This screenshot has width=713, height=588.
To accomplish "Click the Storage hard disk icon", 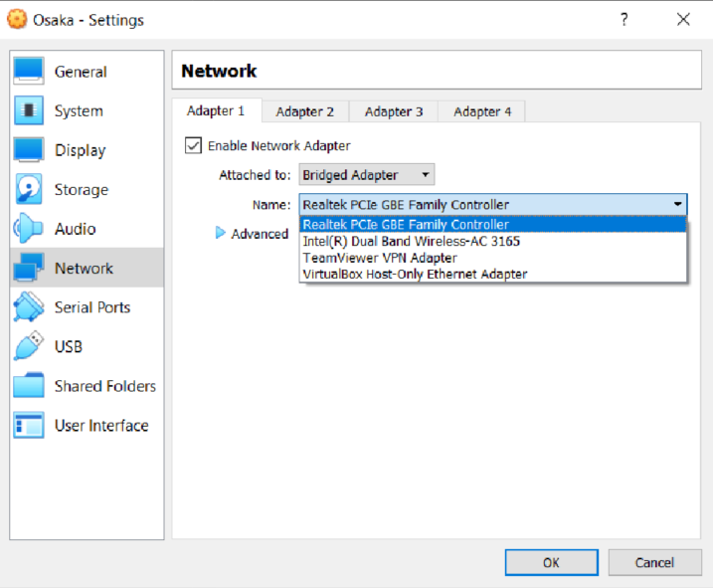I will tap(29, 189).
